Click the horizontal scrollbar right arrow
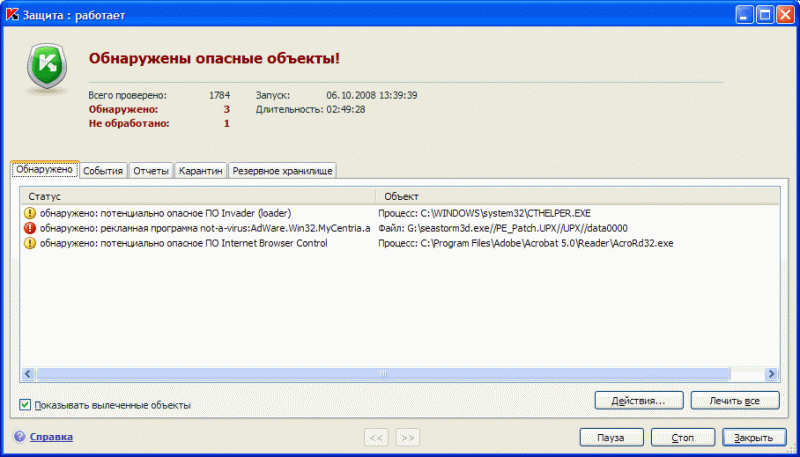Image resolution: width=800 pixels, height=457 pixels. (x=771, y=374)
